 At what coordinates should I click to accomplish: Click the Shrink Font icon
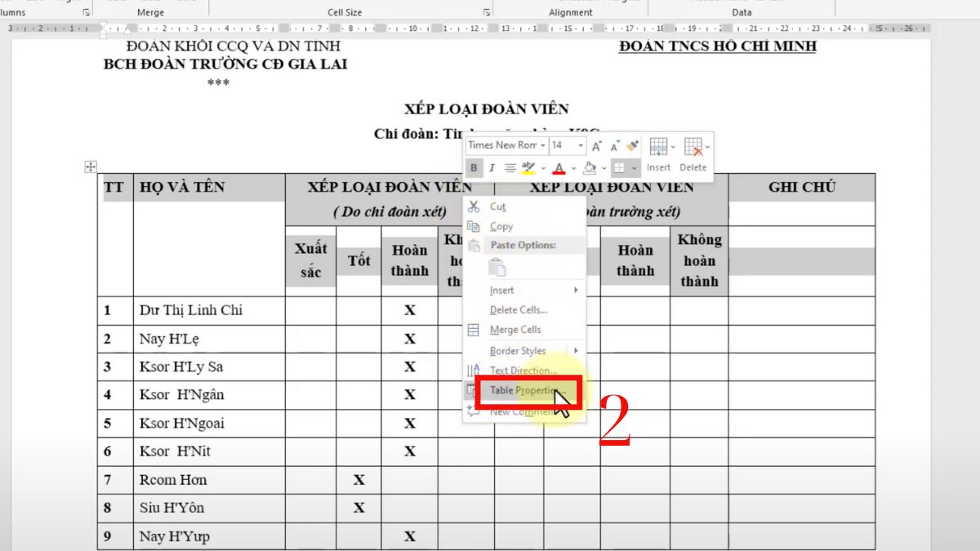(x=615, y=145)
